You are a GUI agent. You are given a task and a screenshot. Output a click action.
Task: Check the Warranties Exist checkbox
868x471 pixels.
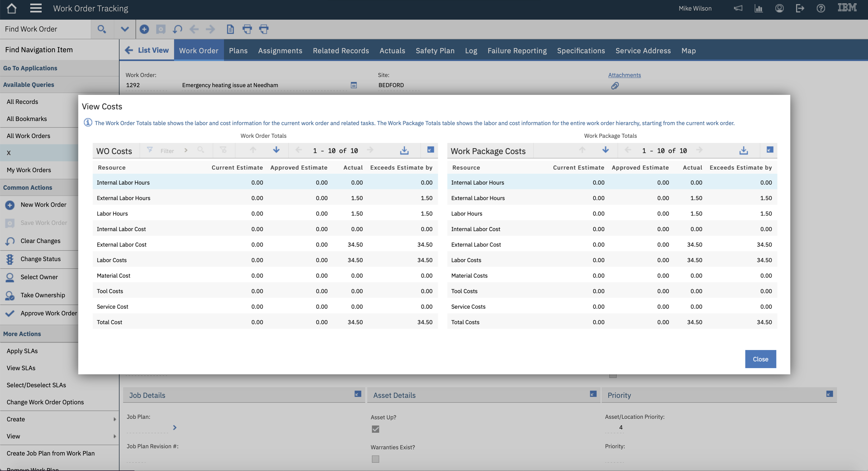click(375, 459)
